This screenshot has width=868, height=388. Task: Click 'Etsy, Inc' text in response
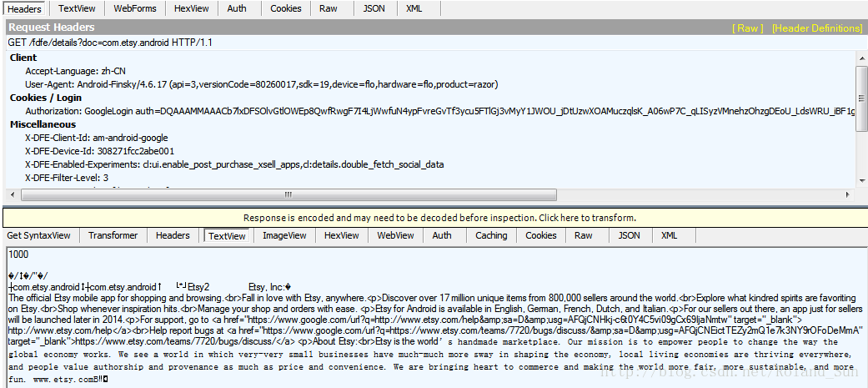click(x=266, y=287)
